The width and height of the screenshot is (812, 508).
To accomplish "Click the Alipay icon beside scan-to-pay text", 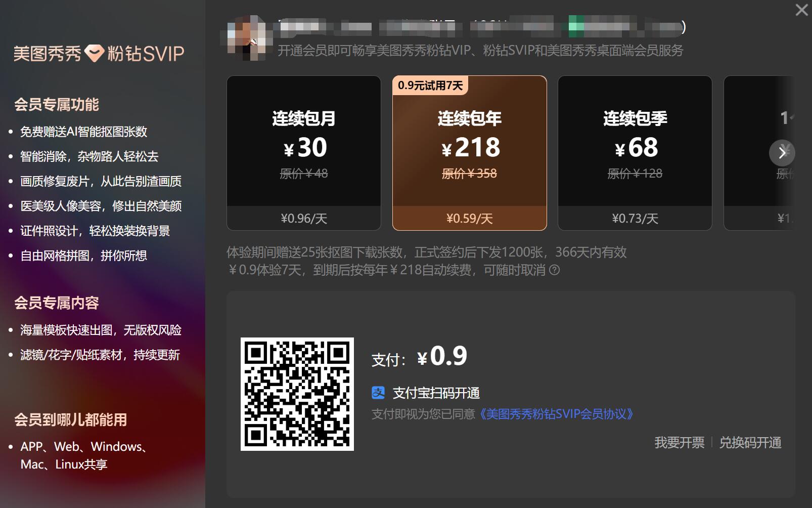I will coord(378,393).
